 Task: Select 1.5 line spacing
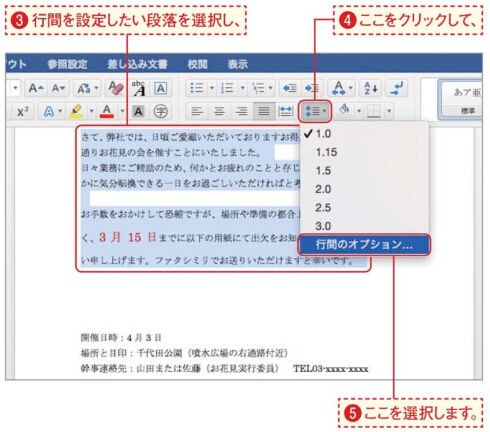(364, 171)
